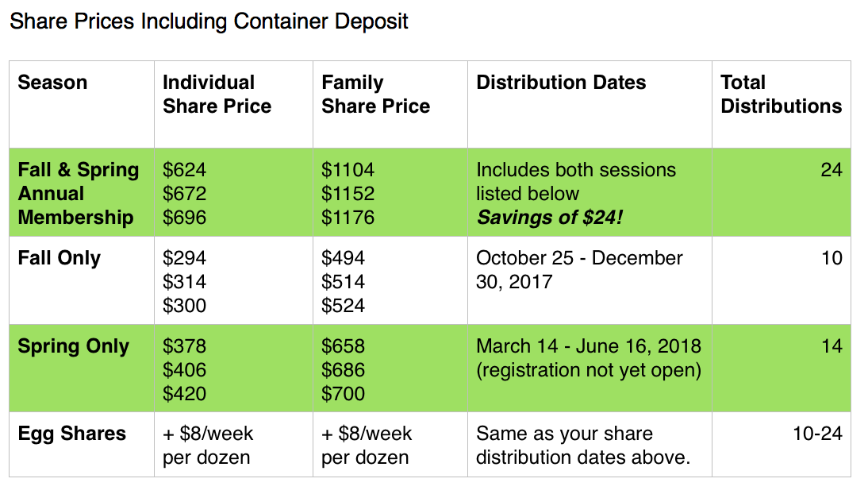Select the Egg Shares row label
The image size is (868, 494).
pyautogui.click(x=72, y=434)
